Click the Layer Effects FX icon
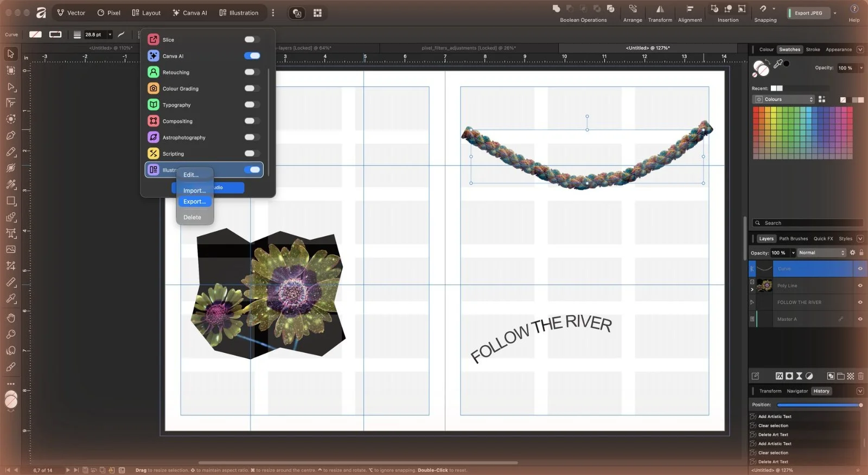This screenshot has width=868, height=475. click(779, 376)
